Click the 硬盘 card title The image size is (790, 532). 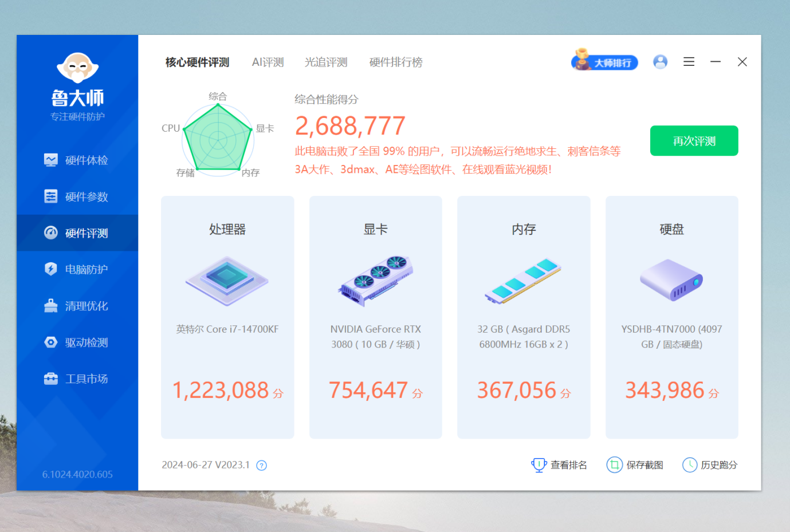[x=671, y=230]
